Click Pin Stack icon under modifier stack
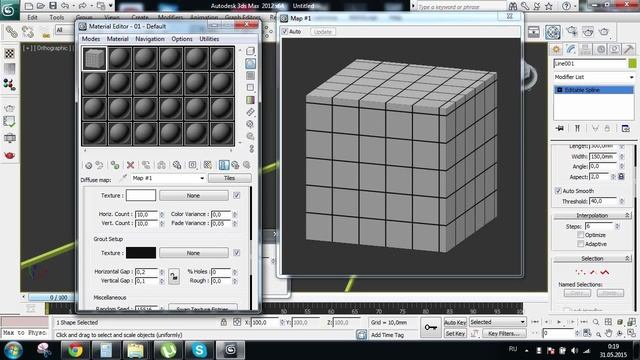 click(x=560, y=129)
